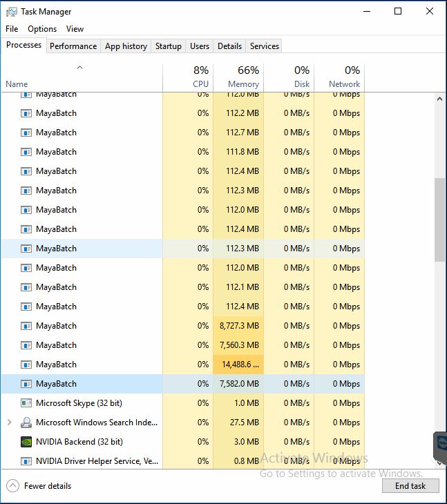Select the MayaBatch icon in the 7,560.3 MB row
Screen dimensions: 447x504
[26, 345]
